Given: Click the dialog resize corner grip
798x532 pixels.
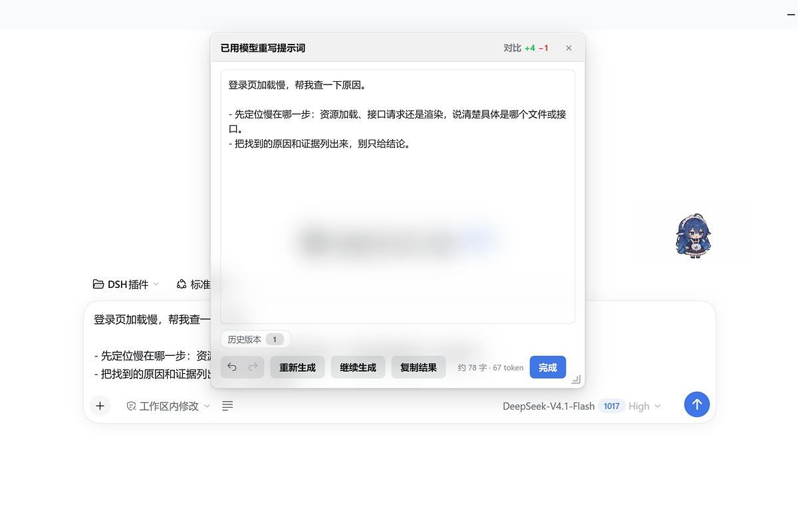Looking at the screenshot, I should 576,379.
